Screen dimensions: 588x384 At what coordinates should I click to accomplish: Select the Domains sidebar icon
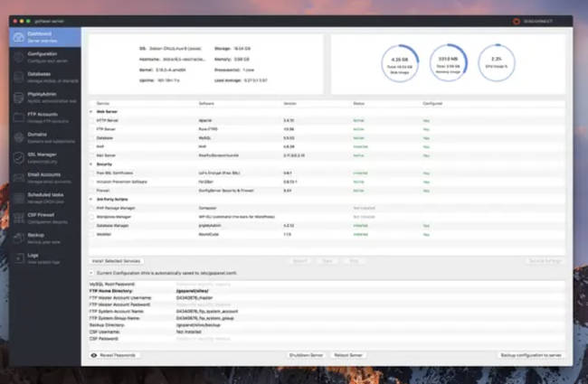pos(18,136)
